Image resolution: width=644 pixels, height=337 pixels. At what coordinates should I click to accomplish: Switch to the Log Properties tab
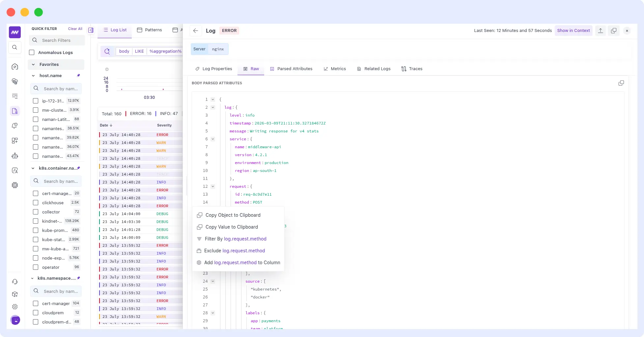point(214,69)
